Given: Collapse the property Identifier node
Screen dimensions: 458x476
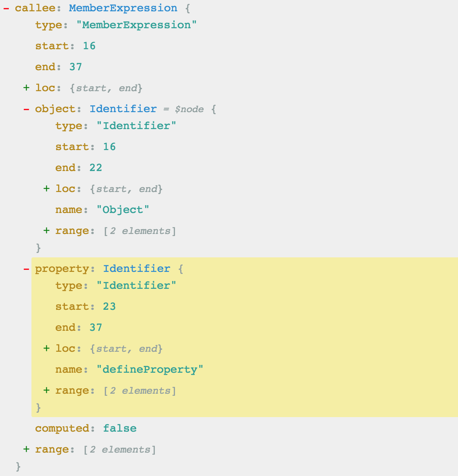Looking at the screenshot, I should [x=26, y=269].
